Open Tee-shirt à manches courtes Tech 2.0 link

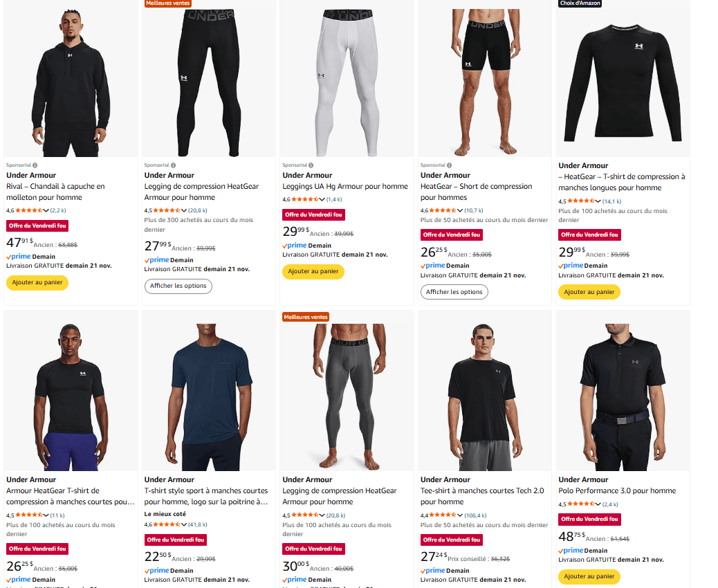pyautogui.click(x=481, y=496)
